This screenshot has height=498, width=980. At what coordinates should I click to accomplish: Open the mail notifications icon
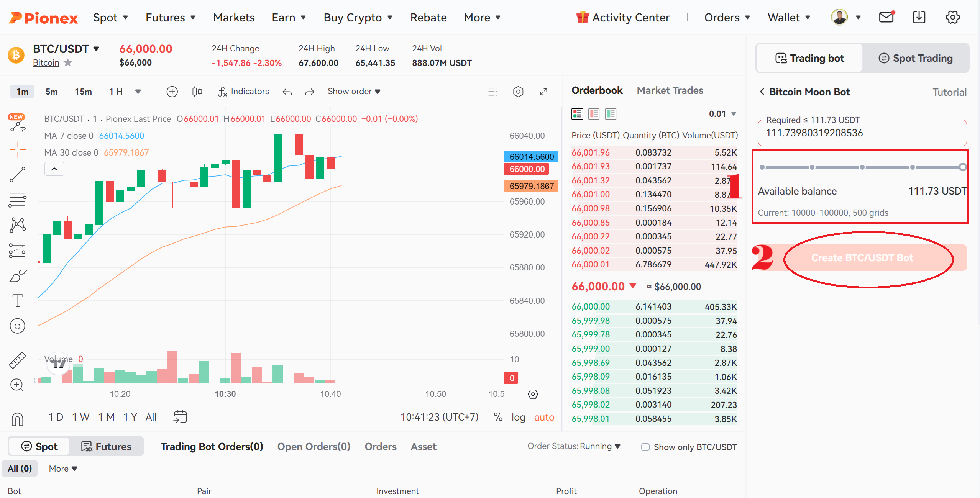886,17
